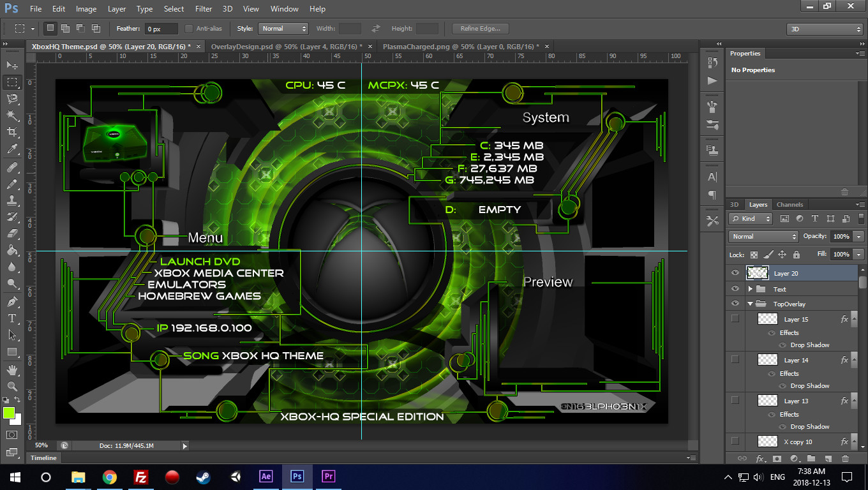868x490 pixels.
Task: Open Google Chrome from the taskbar
Action: 110,476
